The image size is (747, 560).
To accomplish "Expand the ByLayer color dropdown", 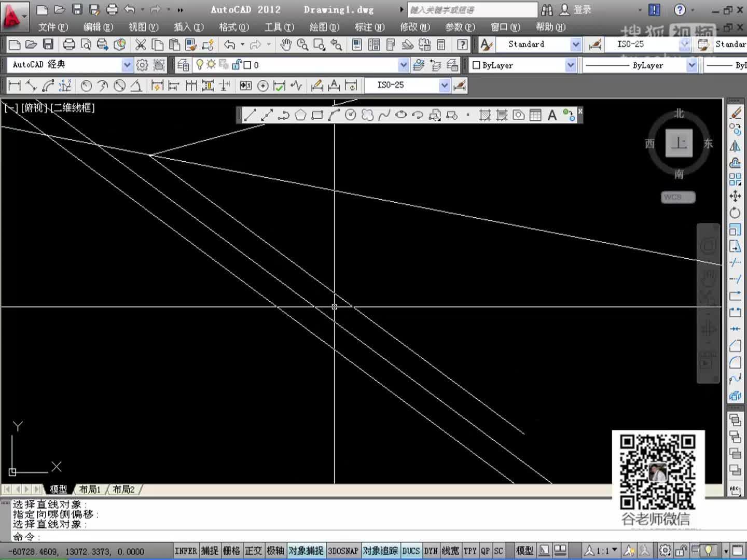I will coord(570,65).
